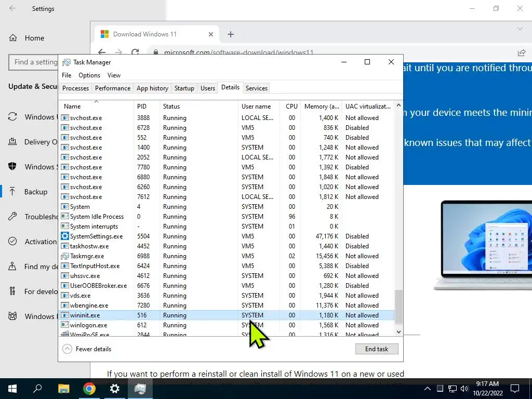
Task: Switch to the Startup tab
Action: (184, 88)
